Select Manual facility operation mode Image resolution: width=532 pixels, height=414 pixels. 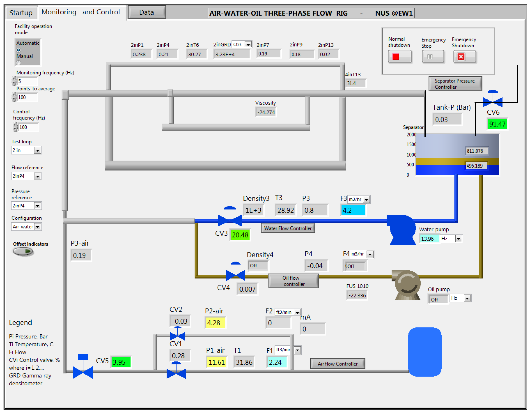click(18, 63)
